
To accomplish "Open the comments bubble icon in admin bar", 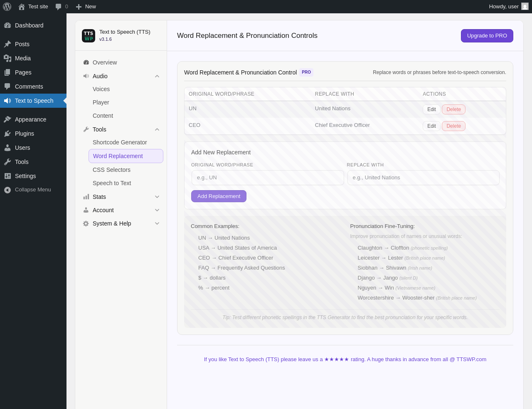I will coord(59,7).
